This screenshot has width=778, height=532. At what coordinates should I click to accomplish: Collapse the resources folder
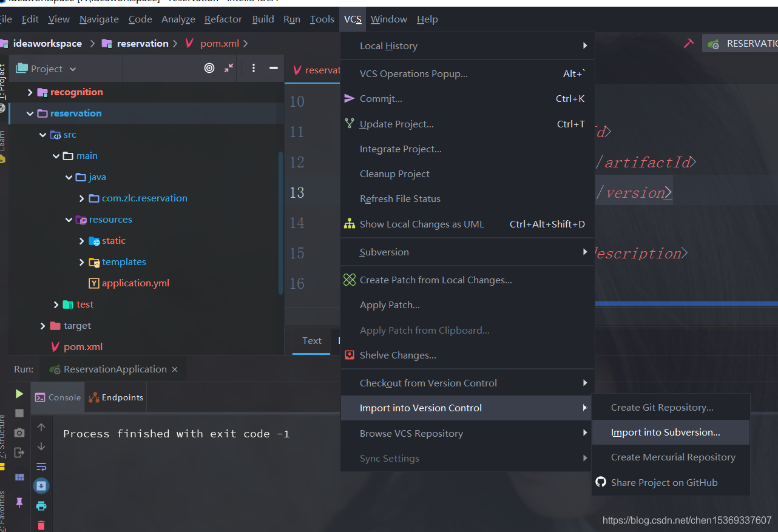pos(69,220)
